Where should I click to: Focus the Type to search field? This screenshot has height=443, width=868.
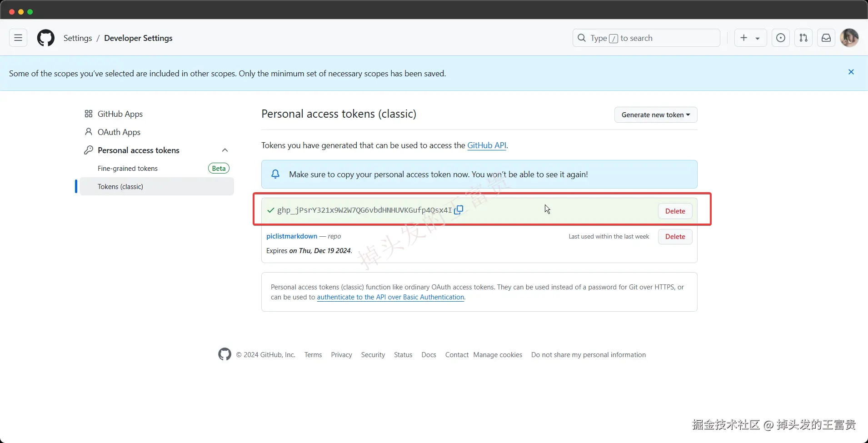[x=646, y=38]
